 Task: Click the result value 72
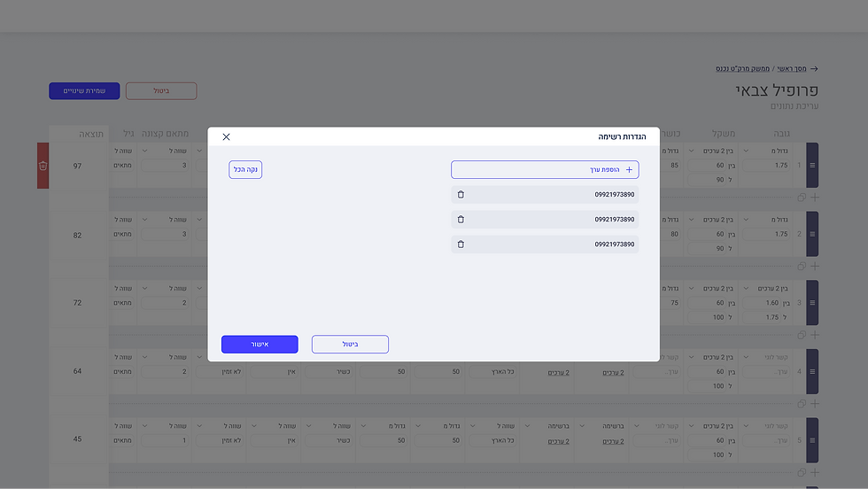(78, 302)
